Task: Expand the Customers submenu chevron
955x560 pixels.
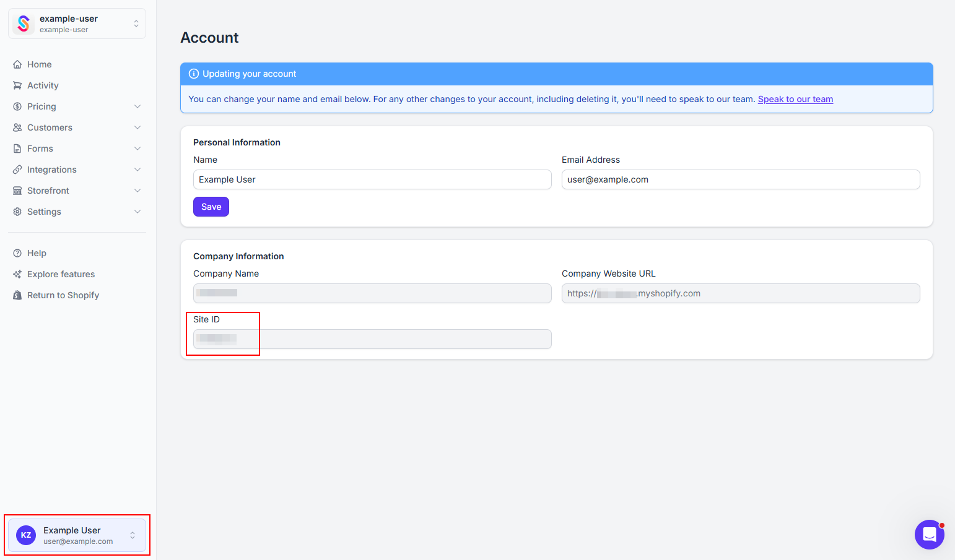Action: click(x=137, y=127)
